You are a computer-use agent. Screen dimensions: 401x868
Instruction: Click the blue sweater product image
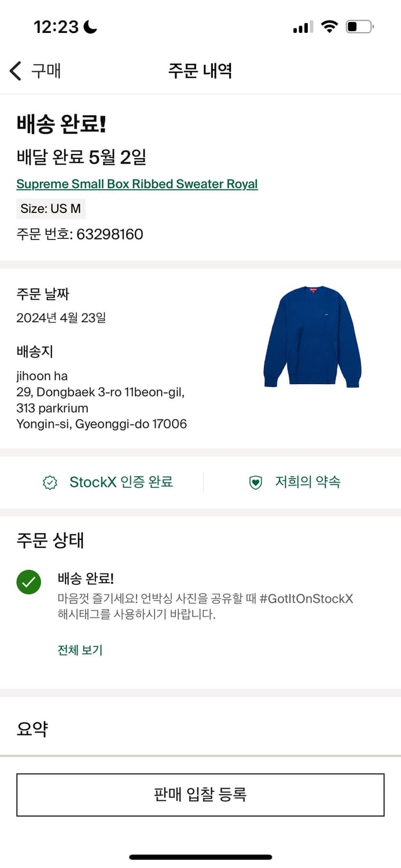click(x=312, y=336)
